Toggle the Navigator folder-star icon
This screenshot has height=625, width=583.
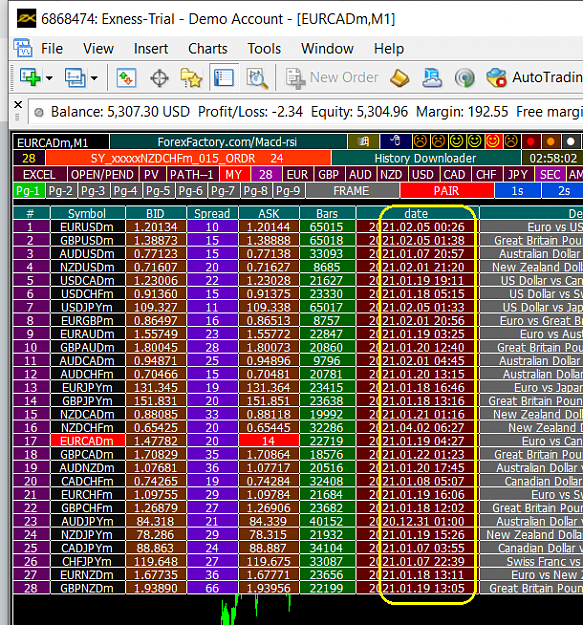point(191,77)
